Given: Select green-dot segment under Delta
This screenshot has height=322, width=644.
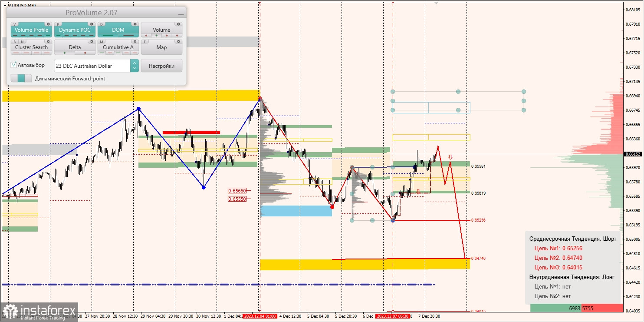Looking at the screenshot, I should pos(64,53).
